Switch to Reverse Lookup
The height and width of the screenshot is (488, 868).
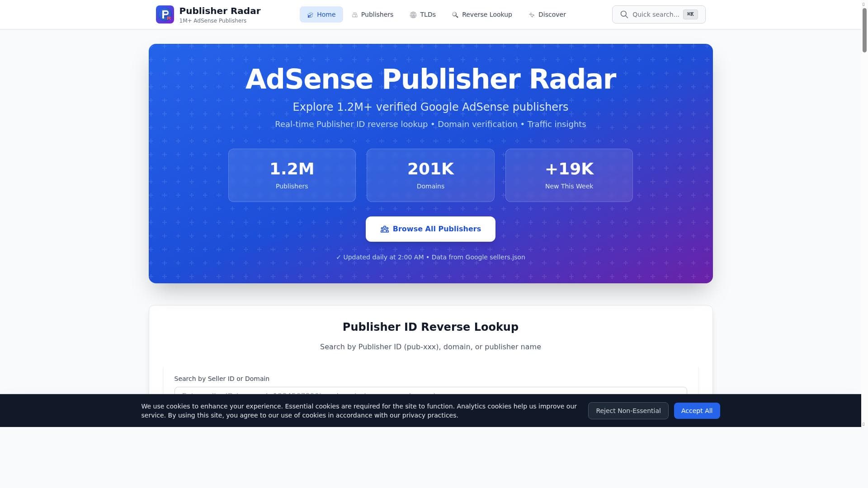click(x=482, y=14)
